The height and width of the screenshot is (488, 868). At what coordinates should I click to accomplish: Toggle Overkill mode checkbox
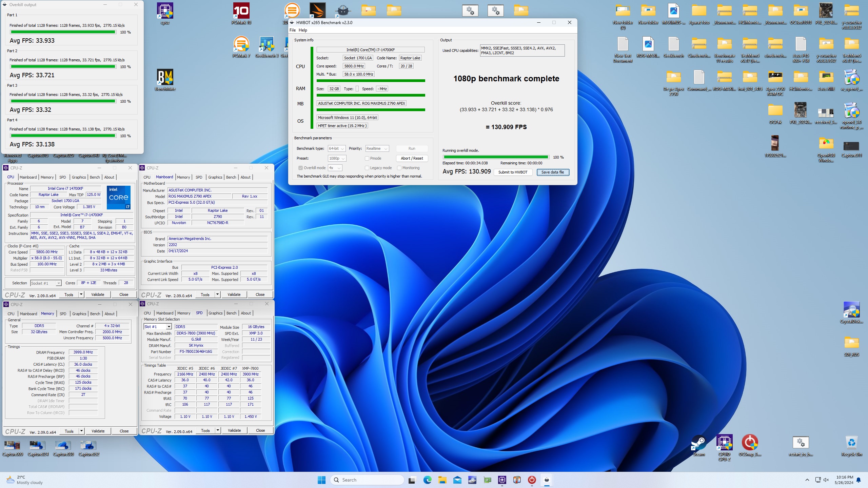click(300, 168)
